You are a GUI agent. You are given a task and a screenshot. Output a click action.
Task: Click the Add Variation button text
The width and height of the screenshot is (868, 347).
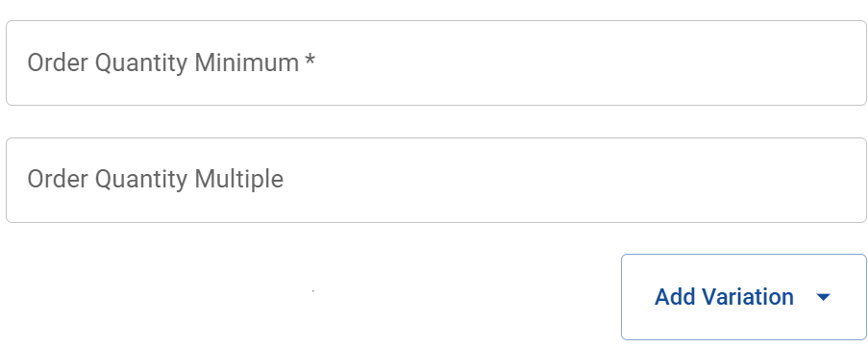(x=724, y=297)
